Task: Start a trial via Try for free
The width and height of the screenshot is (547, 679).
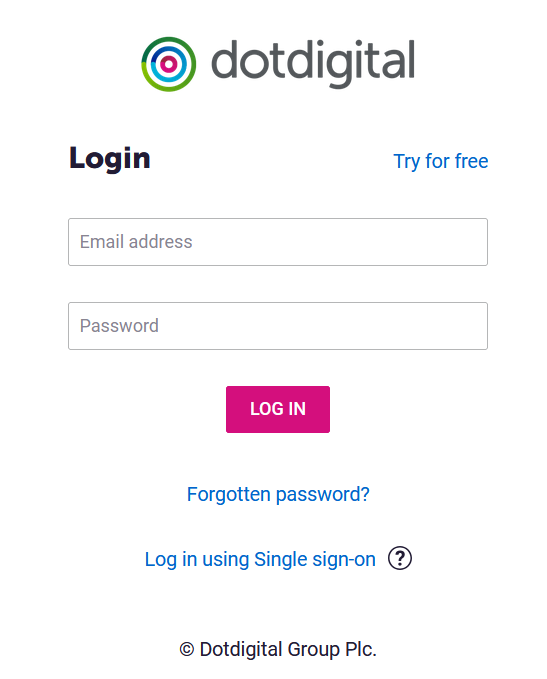Action: (440, 162)
